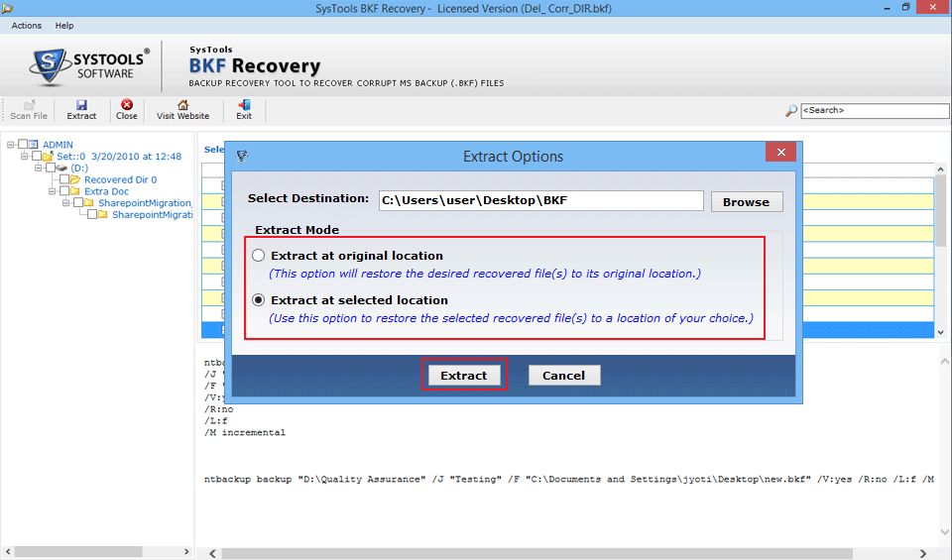Check the parent SharepointMigration_ folder checkbox
This screenshot has height=560, width=952.
tap(78, 202)
